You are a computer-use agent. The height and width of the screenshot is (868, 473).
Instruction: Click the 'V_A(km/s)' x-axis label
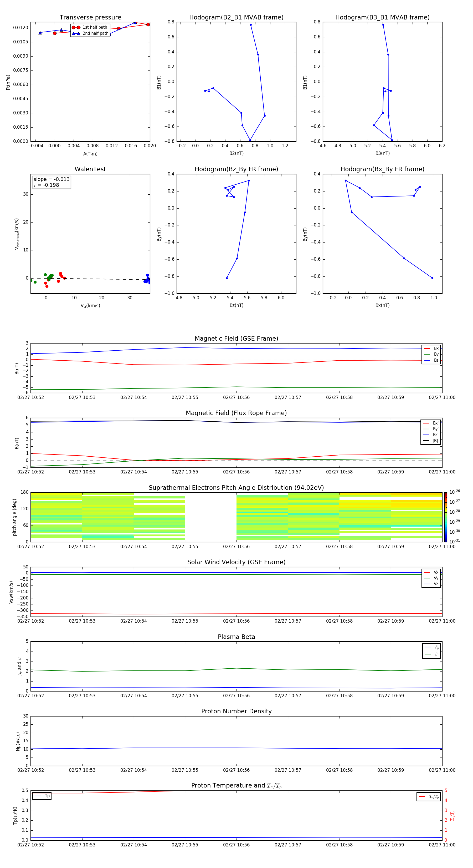(90, 306)
